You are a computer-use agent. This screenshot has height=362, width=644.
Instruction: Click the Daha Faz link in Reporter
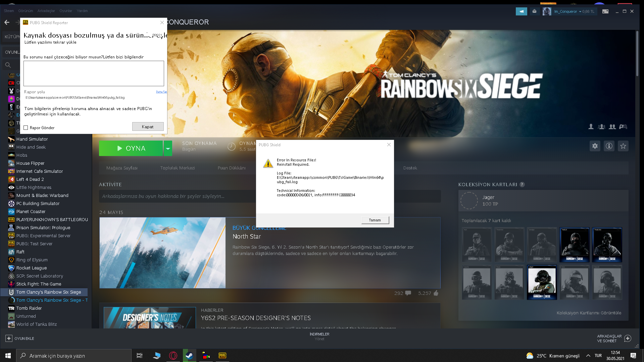pyautogui.click(x=161, y=92)
